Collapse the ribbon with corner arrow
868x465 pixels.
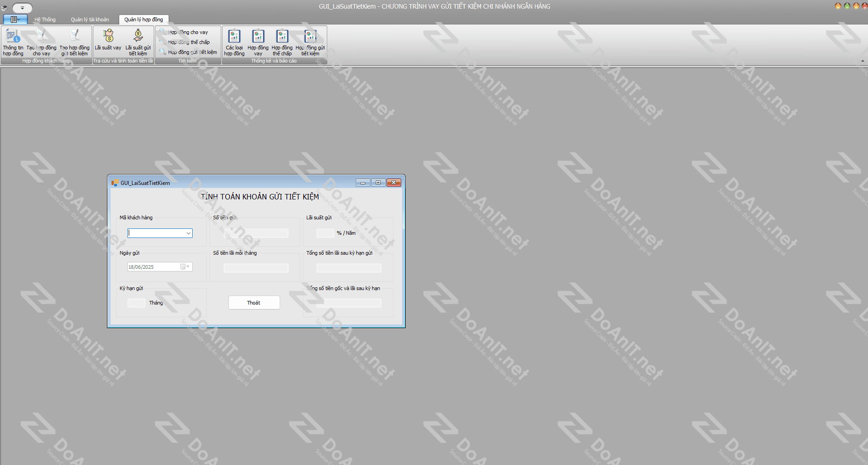point(863,61)
